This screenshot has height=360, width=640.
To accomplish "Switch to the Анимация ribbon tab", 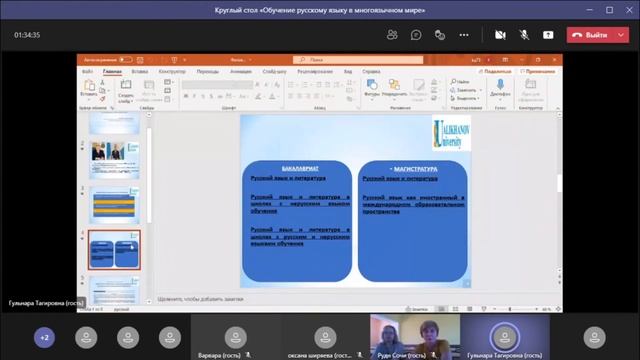I will point(241,71).
